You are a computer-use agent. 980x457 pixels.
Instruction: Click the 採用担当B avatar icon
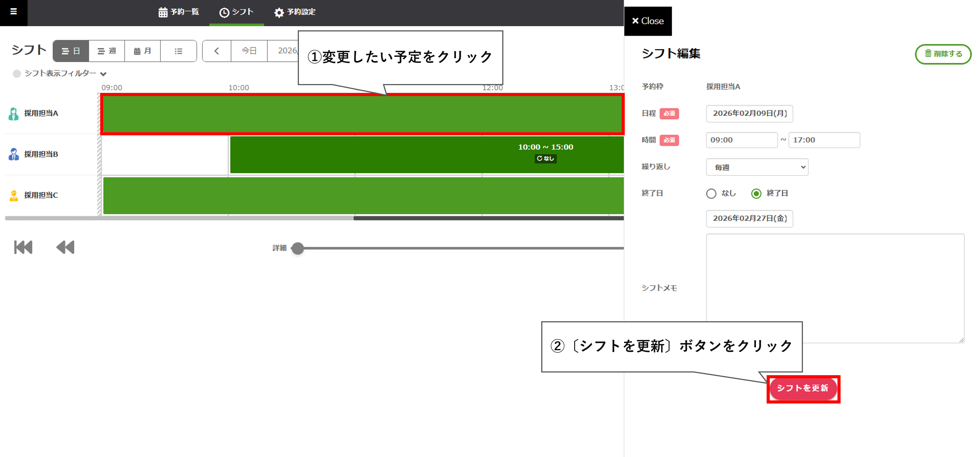click(x=14, y=154)
